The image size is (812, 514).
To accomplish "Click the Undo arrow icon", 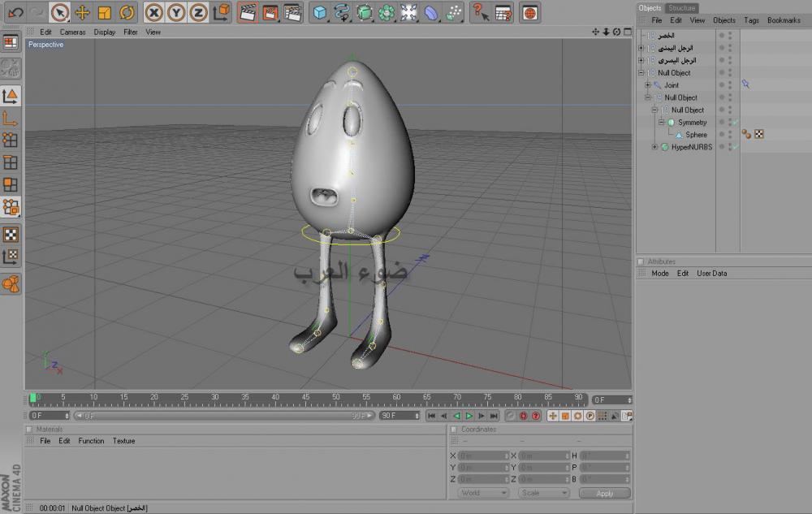I will [x=15, y=13].
